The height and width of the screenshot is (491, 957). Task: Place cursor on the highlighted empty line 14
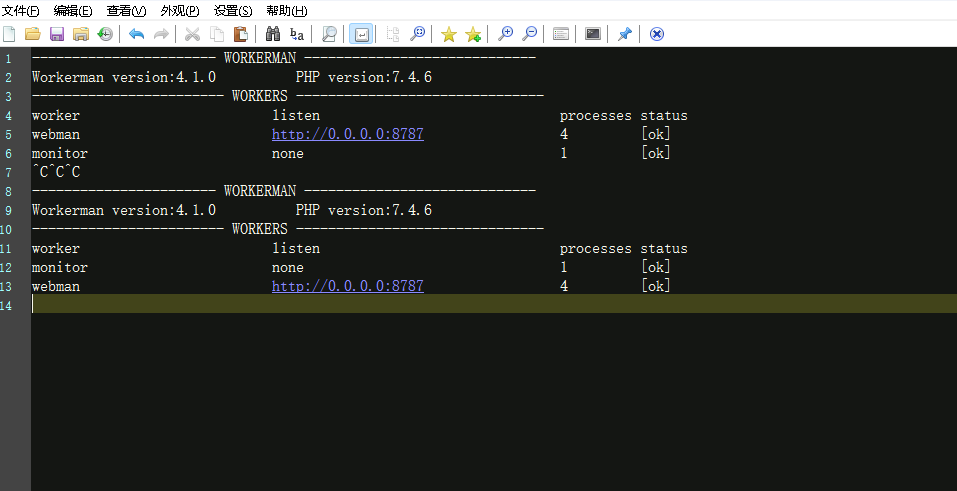coord(494,304)
